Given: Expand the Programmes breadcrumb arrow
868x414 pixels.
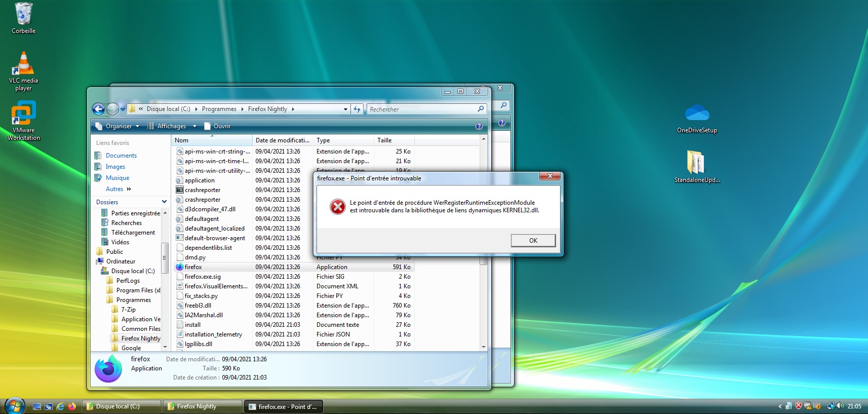Looking at the screenshot, I should (242, 109).
